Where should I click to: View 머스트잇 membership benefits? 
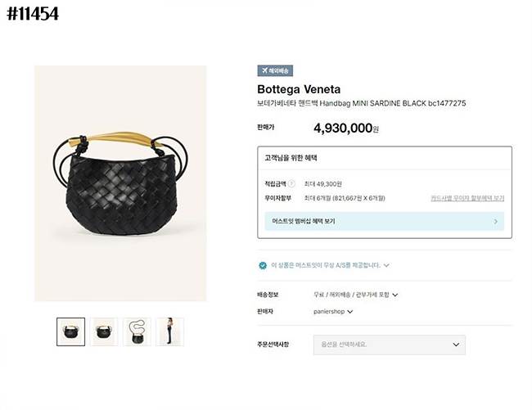point(305,221)
